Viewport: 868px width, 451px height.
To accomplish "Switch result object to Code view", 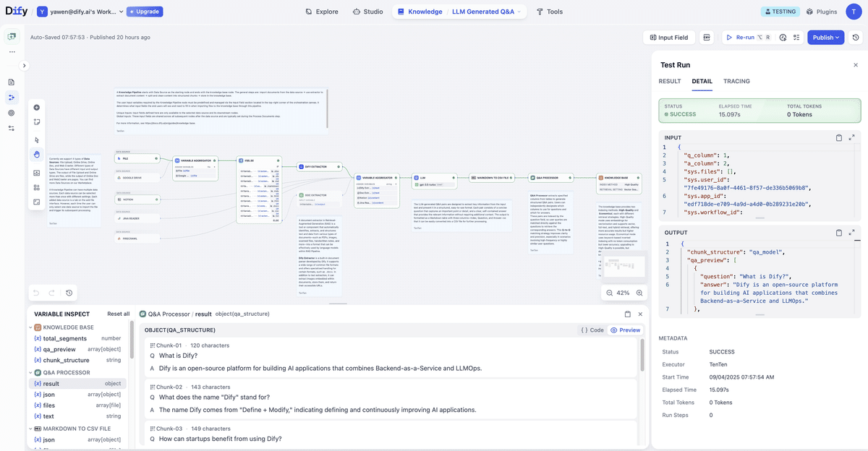I will tap(592, 330).
